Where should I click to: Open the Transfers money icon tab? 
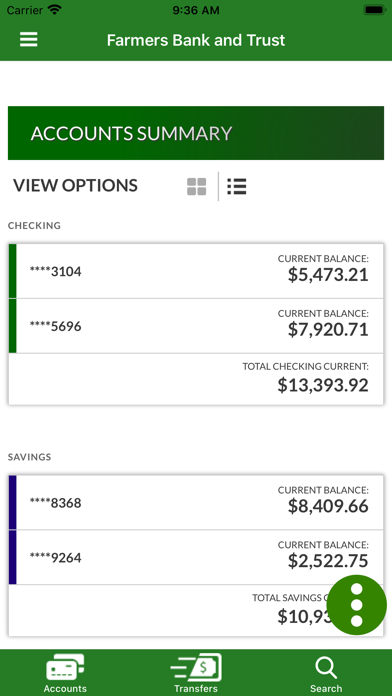click(x=196, y=673)
